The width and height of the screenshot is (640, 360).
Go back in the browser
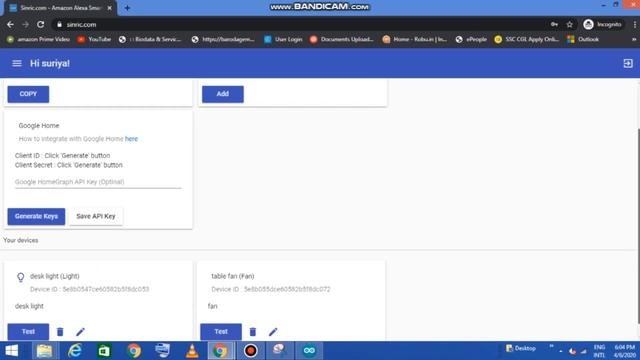10,24
